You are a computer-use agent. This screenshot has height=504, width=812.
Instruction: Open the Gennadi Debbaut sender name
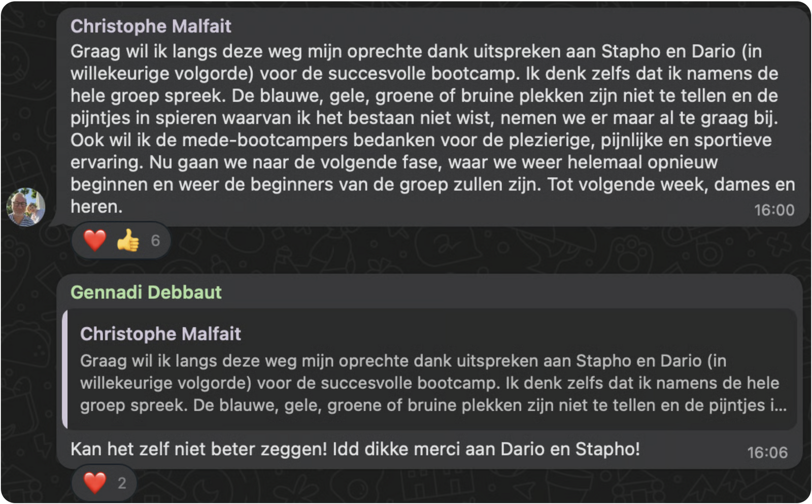[146, 292]
